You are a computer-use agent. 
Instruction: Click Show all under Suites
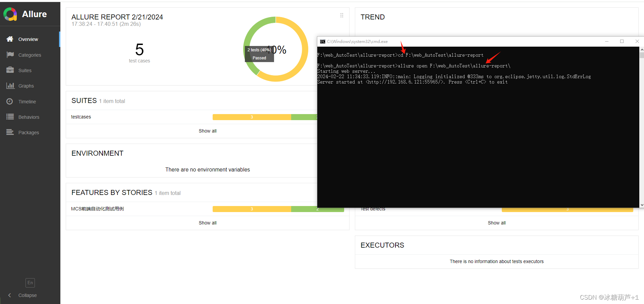click(208, 131)
